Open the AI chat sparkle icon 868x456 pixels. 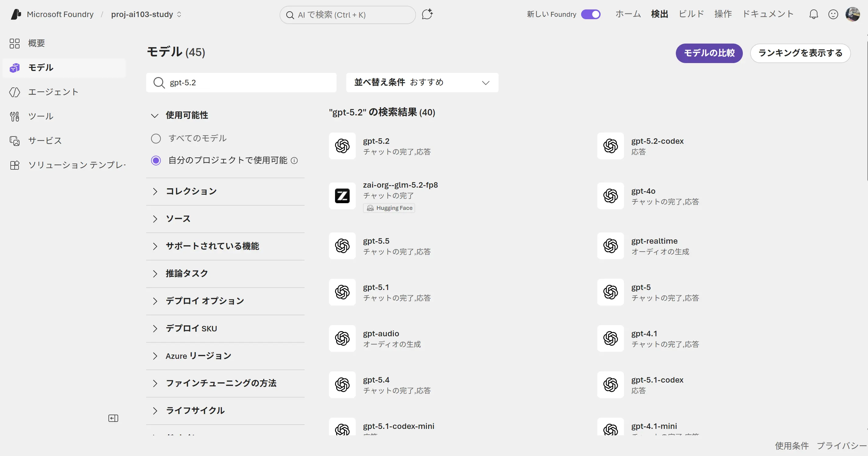point(427,14)
